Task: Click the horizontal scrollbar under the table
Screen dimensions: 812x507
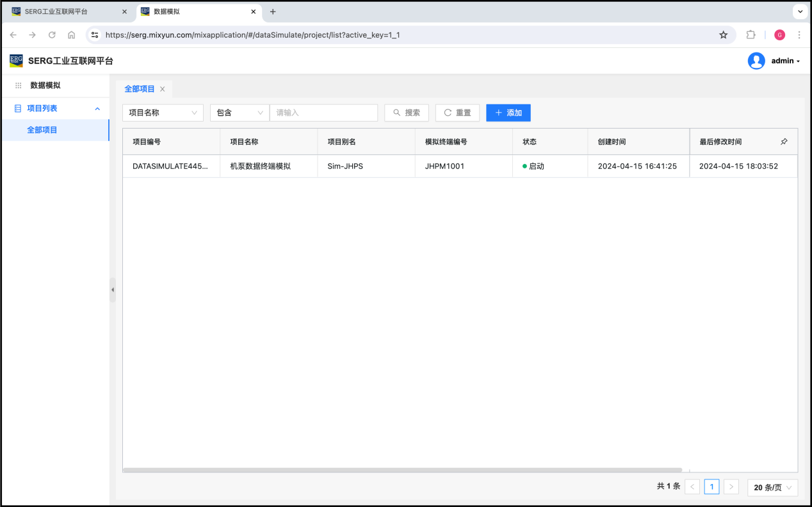Action: tap(402, 470)
